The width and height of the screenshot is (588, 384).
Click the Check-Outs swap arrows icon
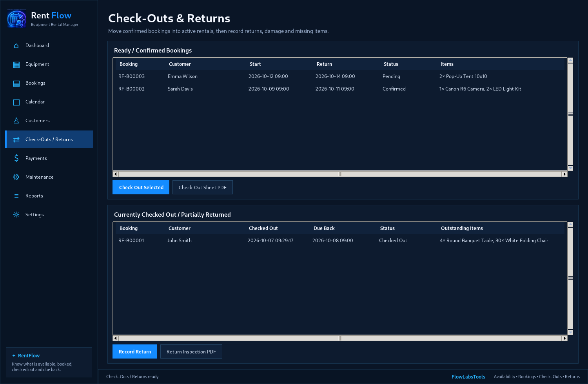16,139
